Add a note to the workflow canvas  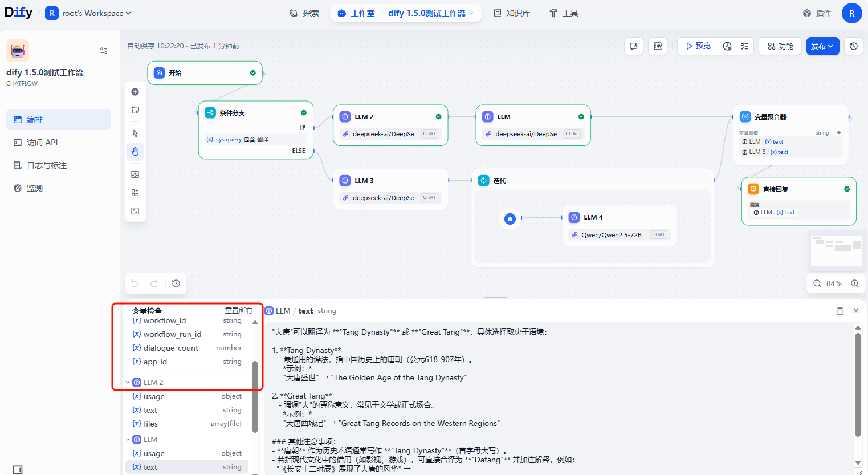[x=135, y=109]
